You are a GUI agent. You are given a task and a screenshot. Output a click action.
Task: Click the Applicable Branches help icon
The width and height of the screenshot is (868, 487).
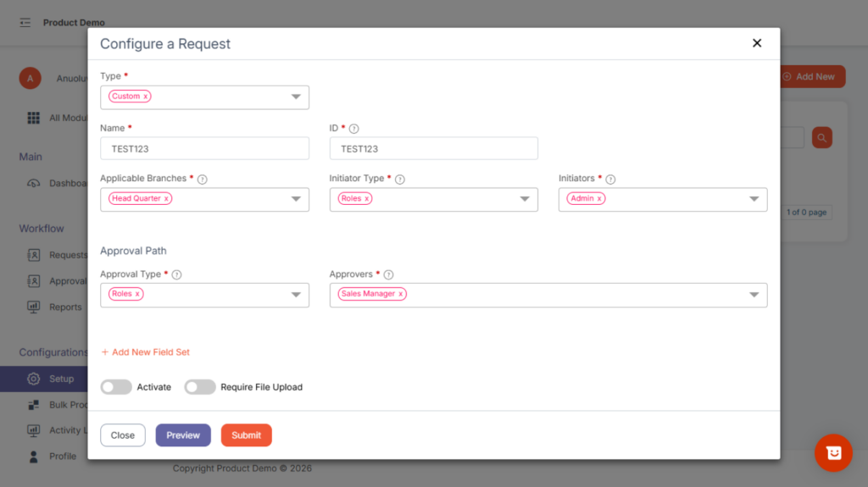tap(203, 180)
